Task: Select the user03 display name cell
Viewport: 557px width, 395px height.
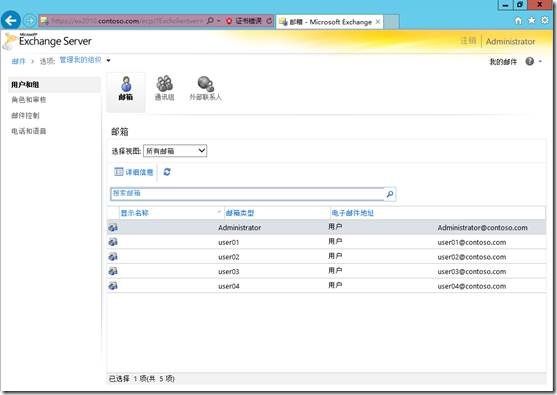Action: tap(228, 272)
